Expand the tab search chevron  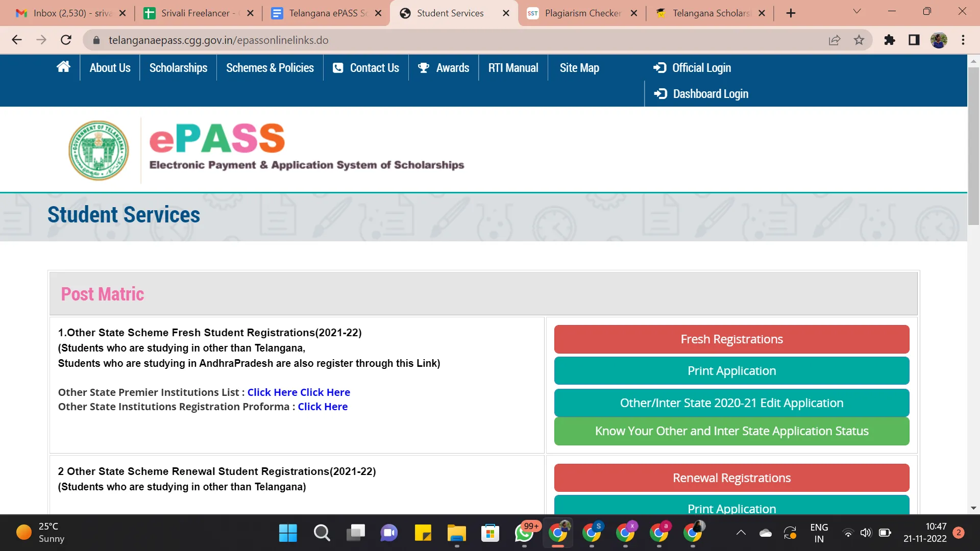tap(857, 11)
